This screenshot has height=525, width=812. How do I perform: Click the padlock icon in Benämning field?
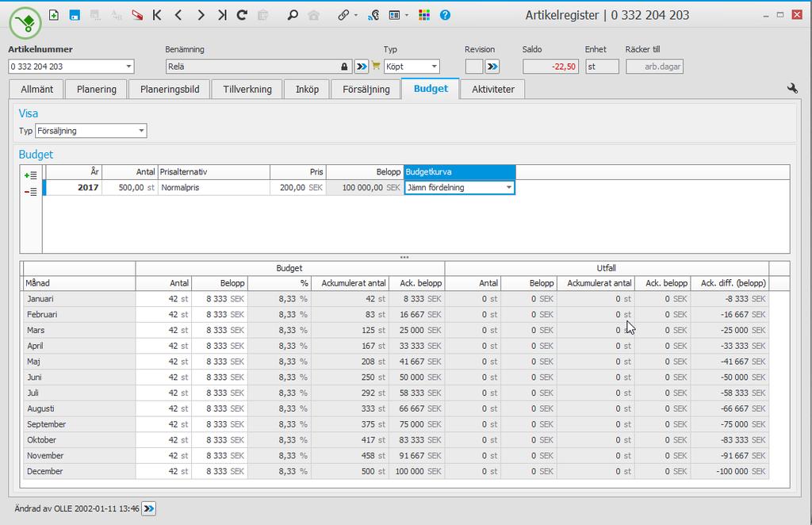pos(344,67)
